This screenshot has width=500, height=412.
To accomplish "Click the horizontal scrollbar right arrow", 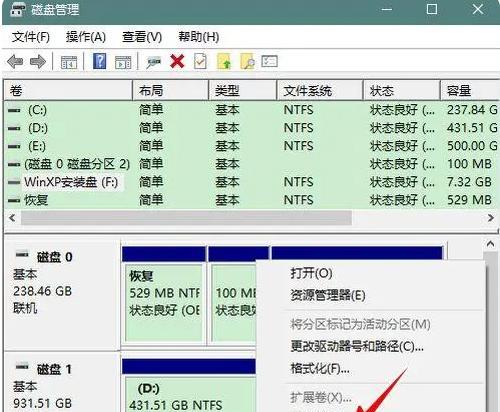I will pyautogui.click(x=490, y=218).
